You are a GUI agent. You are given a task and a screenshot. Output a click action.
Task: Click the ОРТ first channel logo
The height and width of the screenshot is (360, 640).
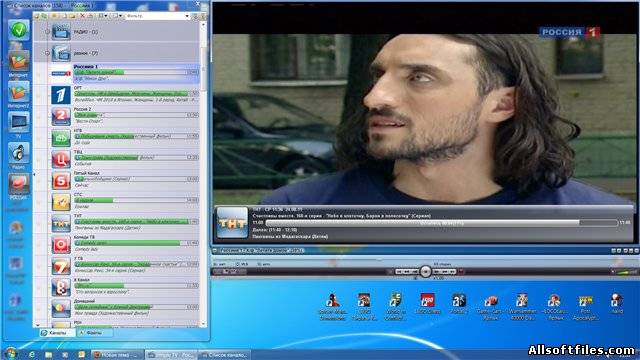[x=61, y=95]
